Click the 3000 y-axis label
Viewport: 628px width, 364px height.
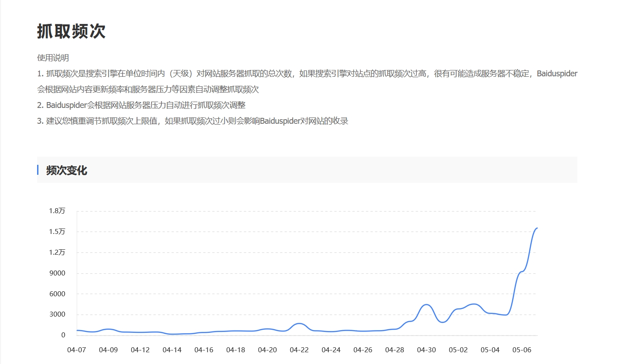57,314
